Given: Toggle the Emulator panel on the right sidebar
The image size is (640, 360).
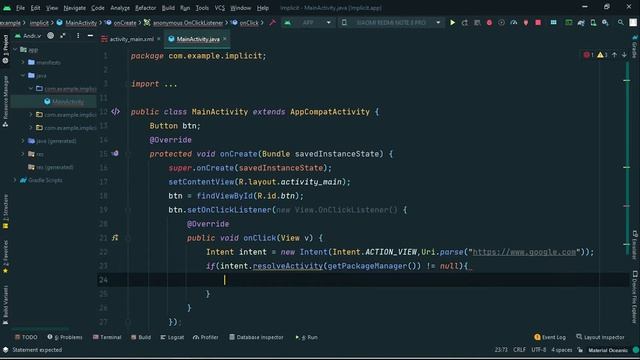Looking at the screenshot, I should click(x=635, y=245).
